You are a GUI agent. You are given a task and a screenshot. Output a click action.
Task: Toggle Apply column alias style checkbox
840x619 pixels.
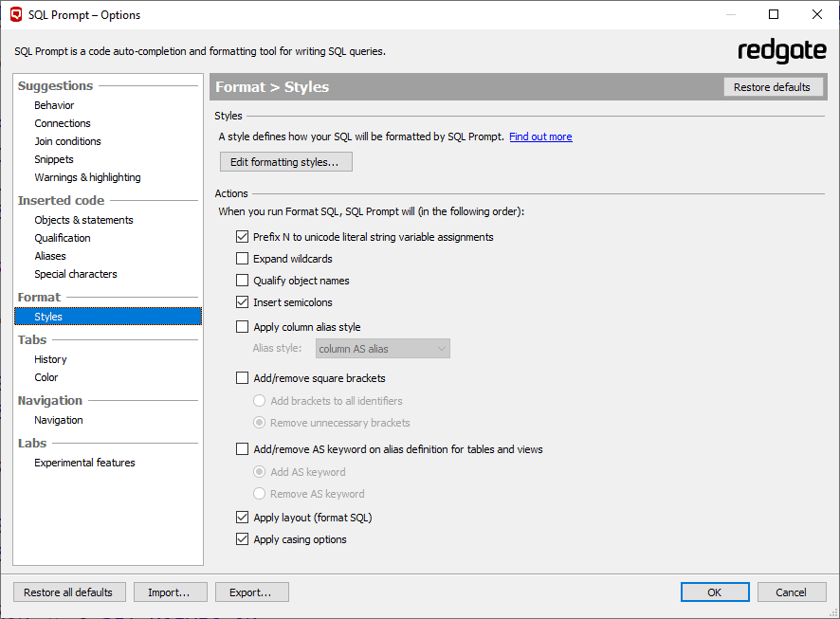(x=243, y=327)
